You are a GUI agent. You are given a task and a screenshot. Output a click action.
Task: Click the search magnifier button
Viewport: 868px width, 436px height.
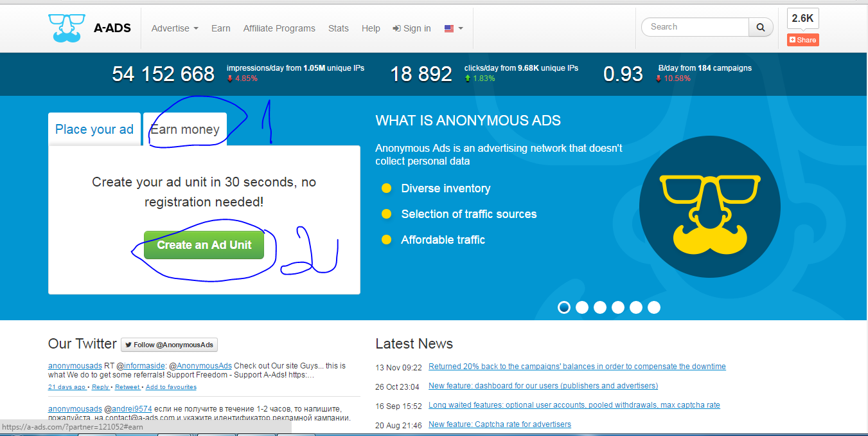click(x=761, y=27)
